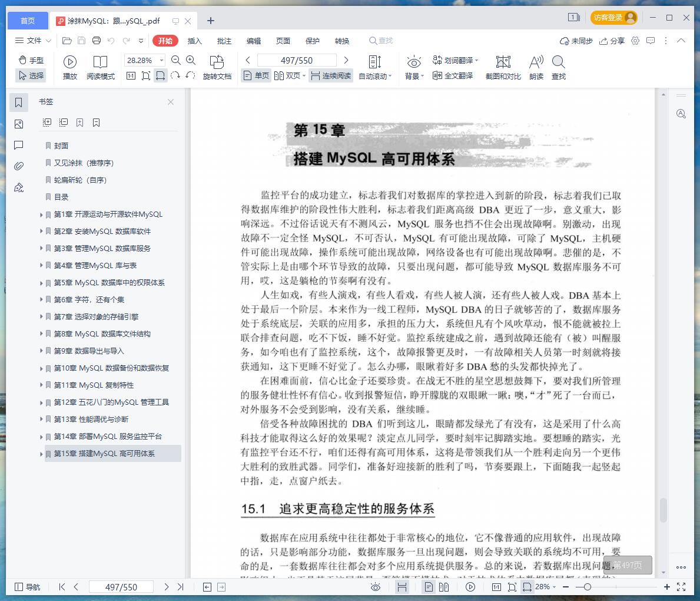The height and width of the screenshot is (601, 700).
Task: Open the 目录 bookmark entry
Action: (61, 197)
